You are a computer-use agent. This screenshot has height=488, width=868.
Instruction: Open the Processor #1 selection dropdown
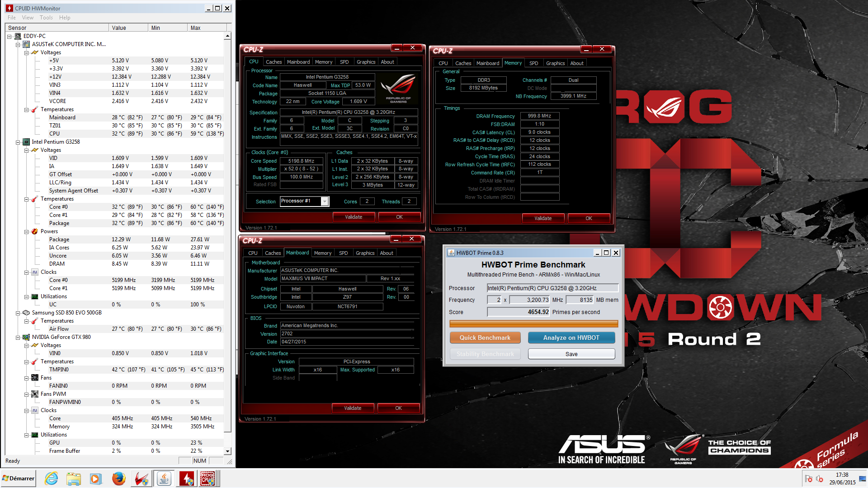coord(325,202)
